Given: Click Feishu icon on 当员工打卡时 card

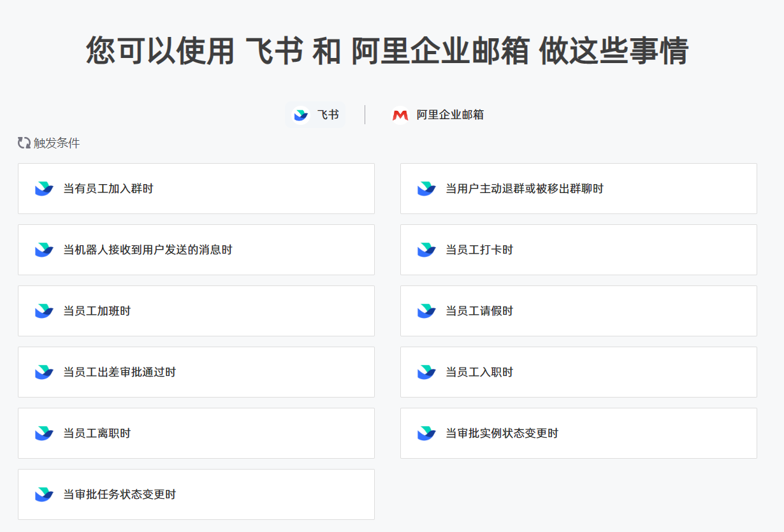Looking at the screenshot, I should tap(426, 250).
